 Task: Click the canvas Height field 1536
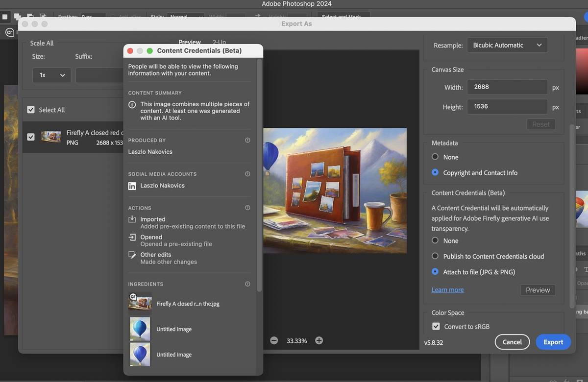pos(507,107)
